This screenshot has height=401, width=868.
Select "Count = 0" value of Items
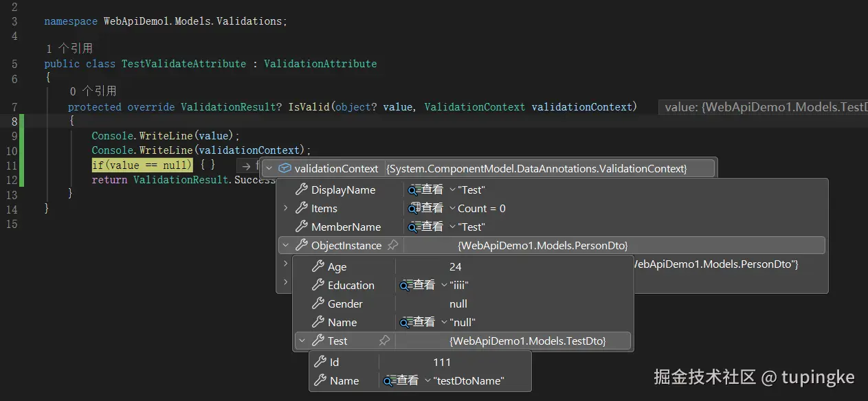(482, 208)
